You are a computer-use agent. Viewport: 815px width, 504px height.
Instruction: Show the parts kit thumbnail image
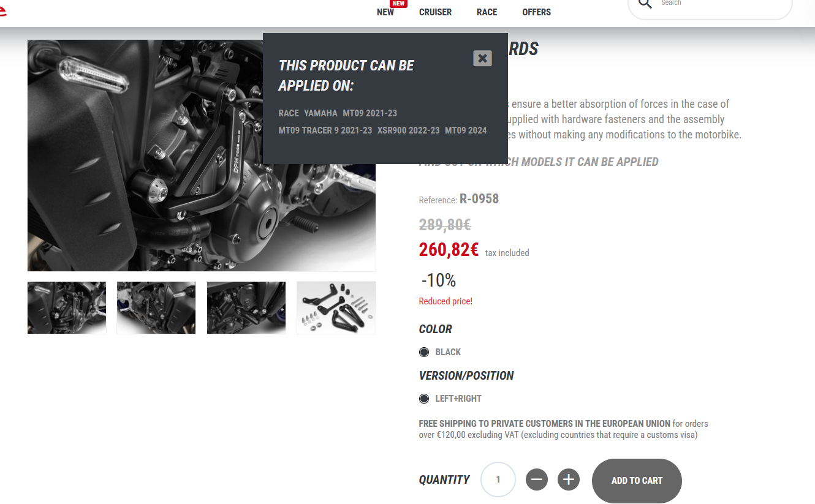[x=336, y=307]
